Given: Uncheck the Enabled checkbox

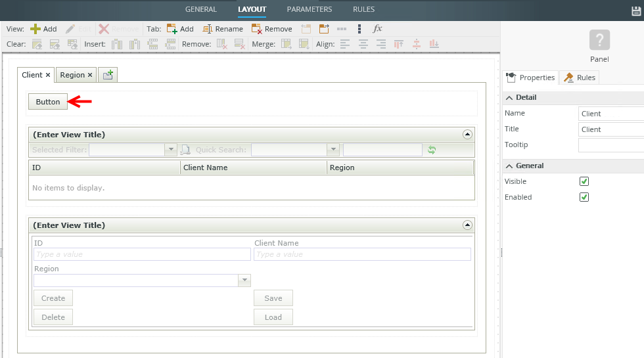Looking at the screenshot, I should 584,197.
